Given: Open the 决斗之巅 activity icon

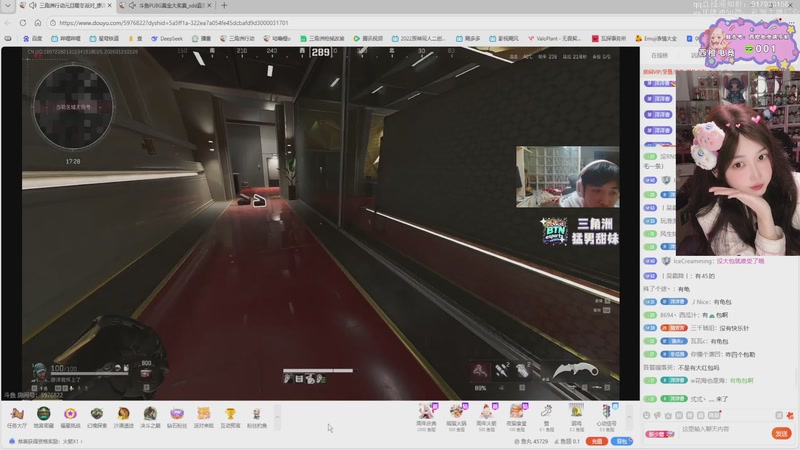Looking at the screenshot, I should tap(150, 417).
